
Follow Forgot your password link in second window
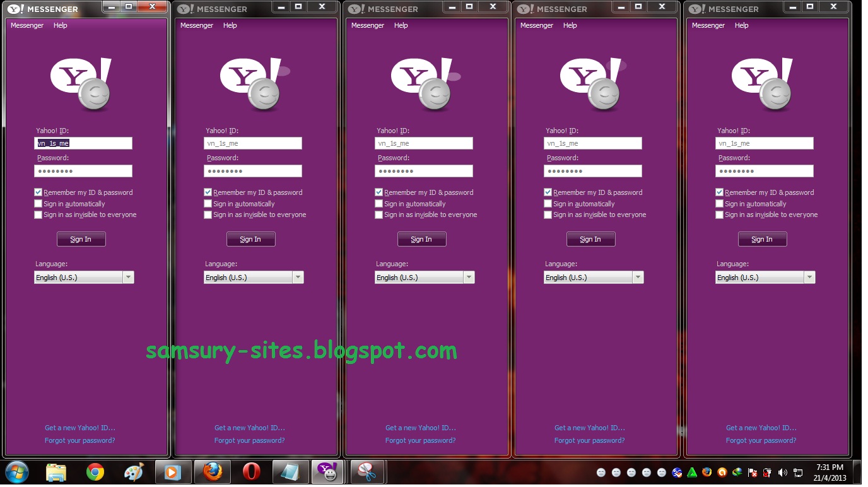(x=250, y=440)
